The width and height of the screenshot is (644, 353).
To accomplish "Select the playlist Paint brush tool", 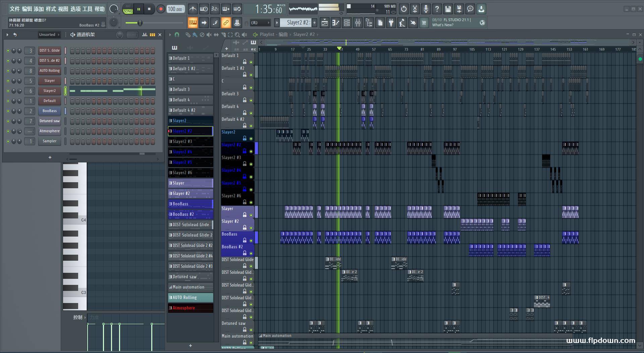I will [x=195, y=35].
